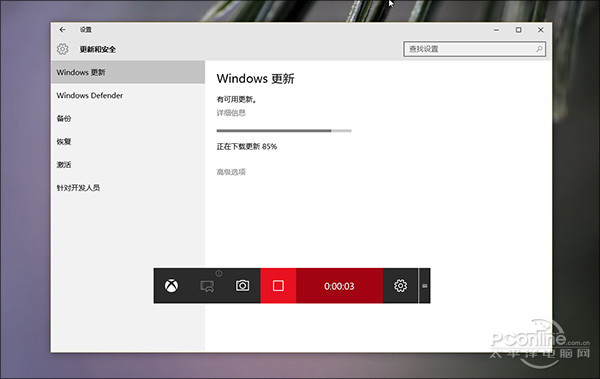600x379 pixels.
Task: Click the Record that background capture icon
Action: point(207,286)
